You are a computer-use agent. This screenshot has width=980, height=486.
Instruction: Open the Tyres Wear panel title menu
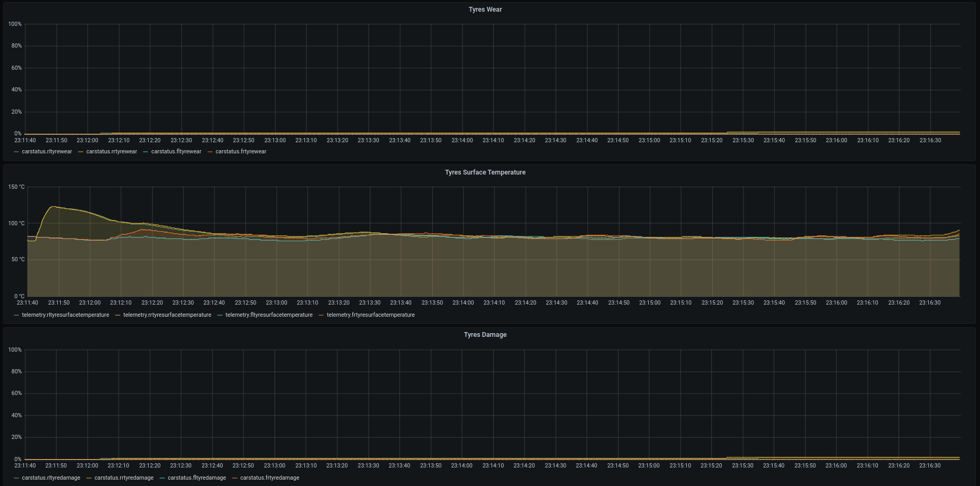coord(485,10)
